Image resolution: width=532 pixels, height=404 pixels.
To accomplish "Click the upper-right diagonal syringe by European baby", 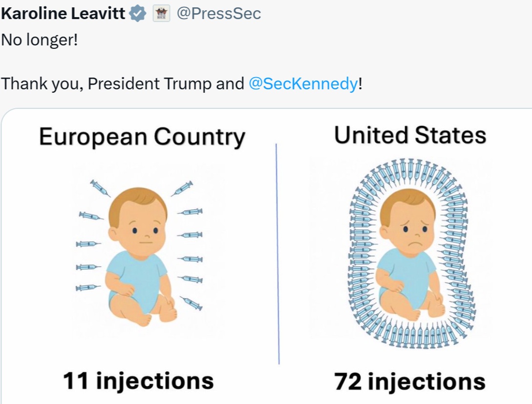I will (x=182, y=189).
